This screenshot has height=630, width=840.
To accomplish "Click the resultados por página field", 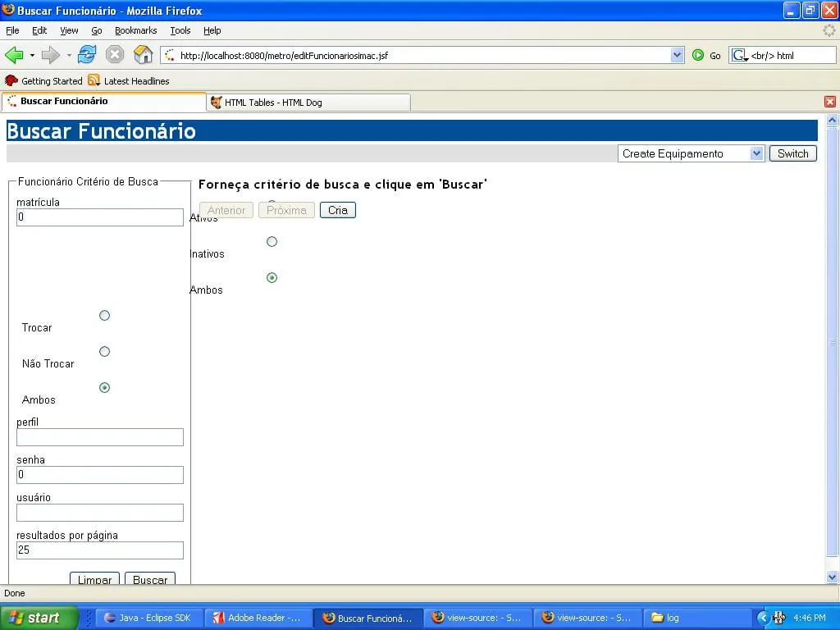I will tap(99, 550).
